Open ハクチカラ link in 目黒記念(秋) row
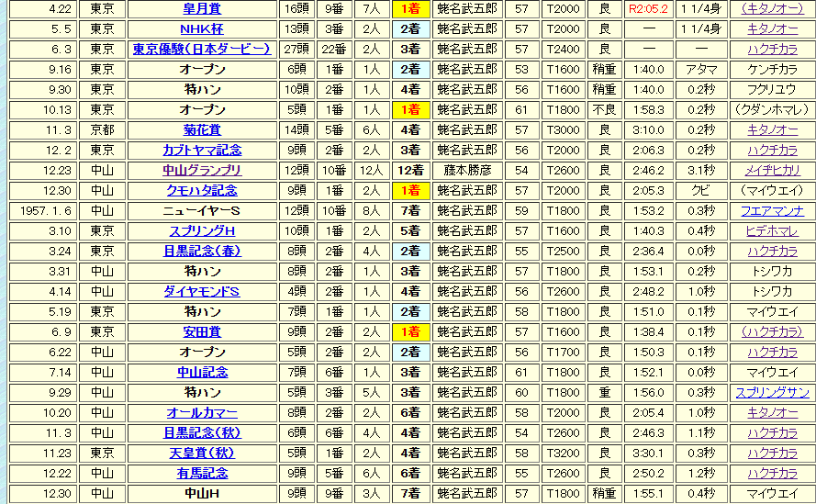816x504 pixels. pos(772,433)
